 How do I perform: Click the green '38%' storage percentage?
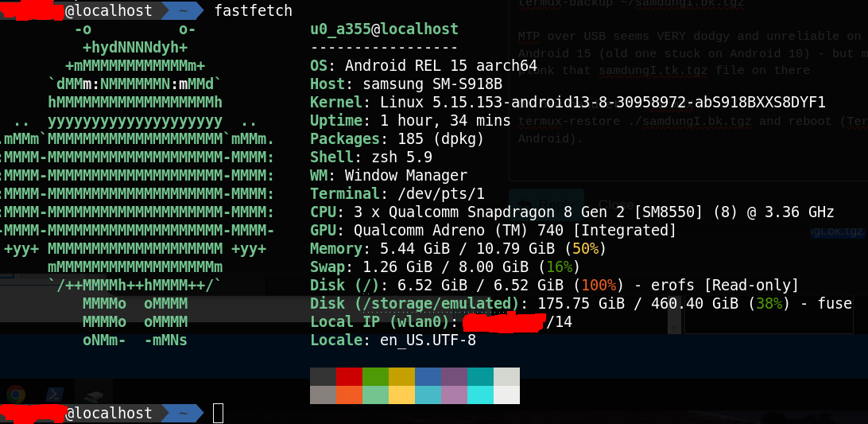tap(769, 304)
